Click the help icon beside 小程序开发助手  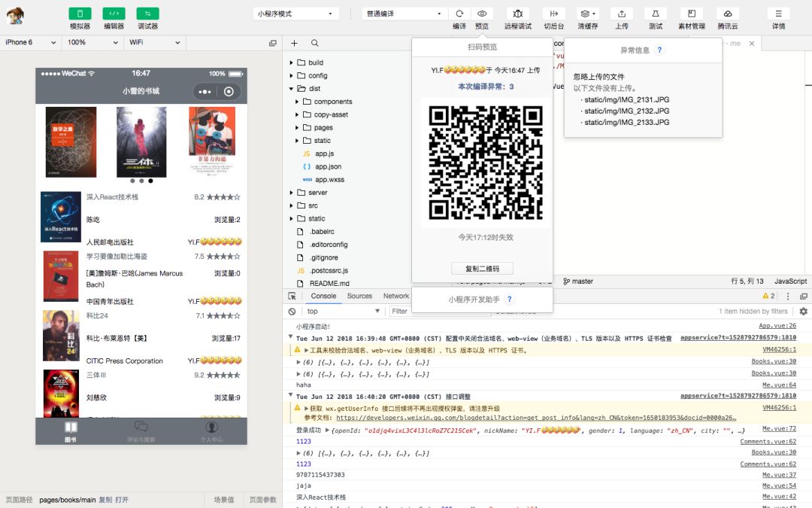[510, 299]
